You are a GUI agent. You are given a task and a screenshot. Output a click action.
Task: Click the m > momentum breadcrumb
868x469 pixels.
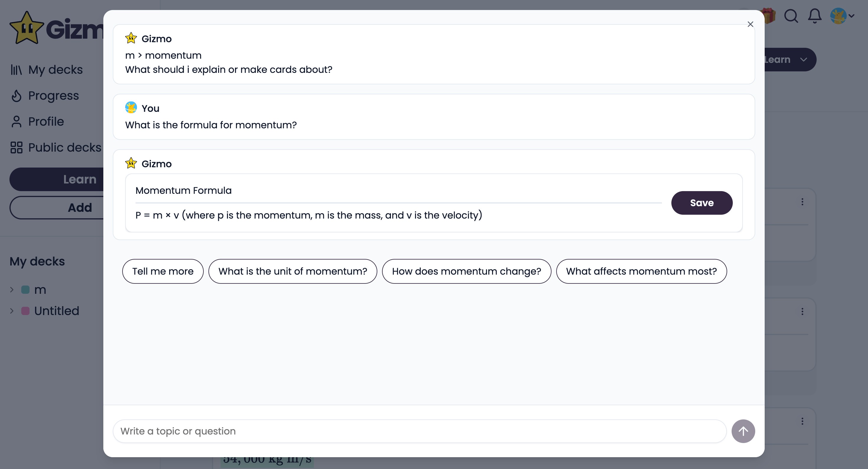coord(164,55)
